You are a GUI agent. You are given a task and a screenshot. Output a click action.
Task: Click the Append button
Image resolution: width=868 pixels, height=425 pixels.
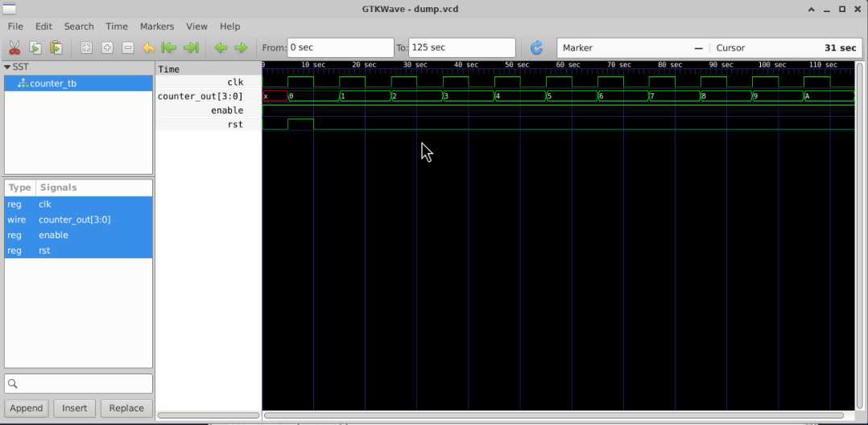click(x=27, y=408)
